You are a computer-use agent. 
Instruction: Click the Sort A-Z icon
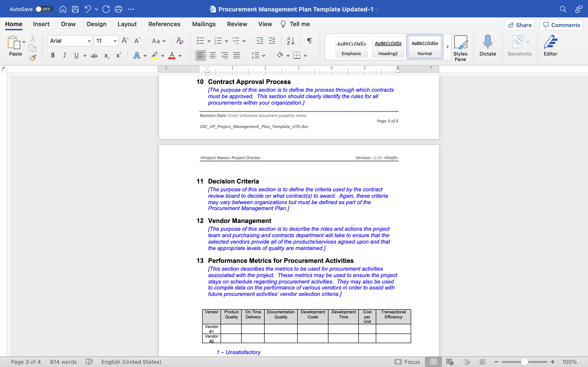click(291, 41)
